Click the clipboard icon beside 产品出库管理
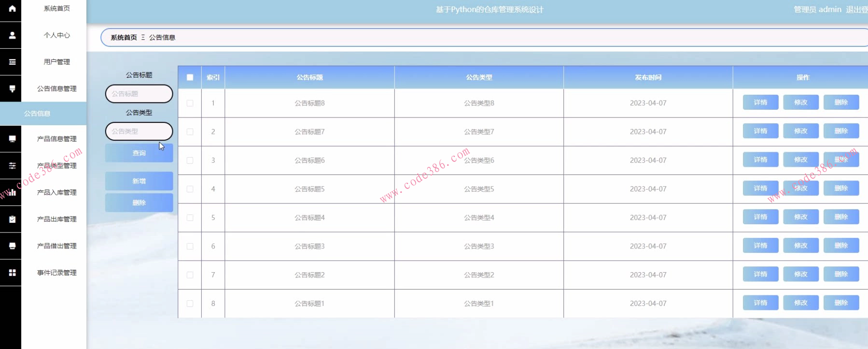Viewport: 868px width, 349px height. click(12, 219)
